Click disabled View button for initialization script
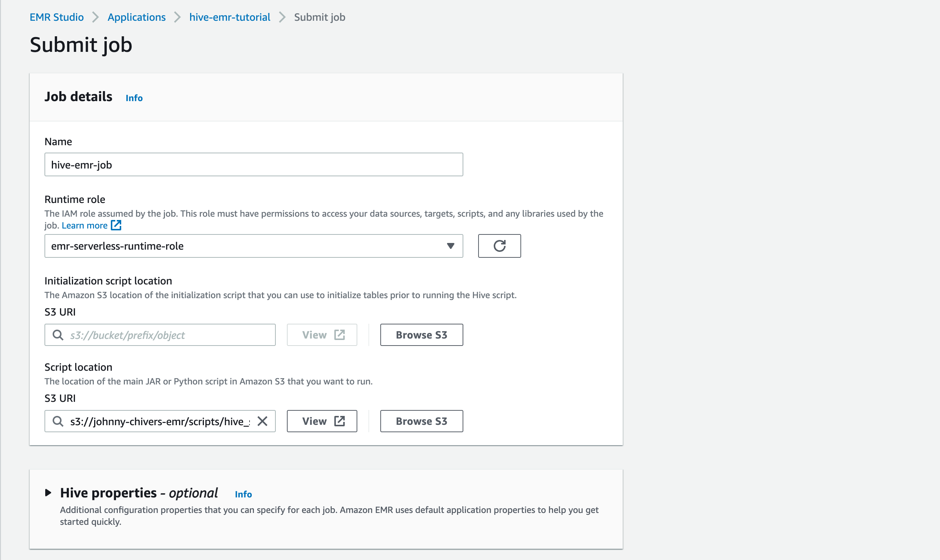The width and height of the screenshot is (940, 560). click(x=322, y=335)
